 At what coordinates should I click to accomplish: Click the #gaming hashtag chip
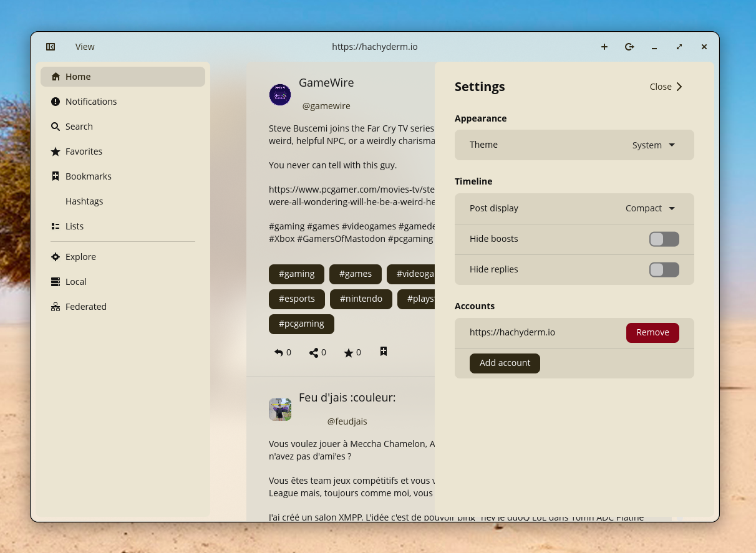coord(296,274)
